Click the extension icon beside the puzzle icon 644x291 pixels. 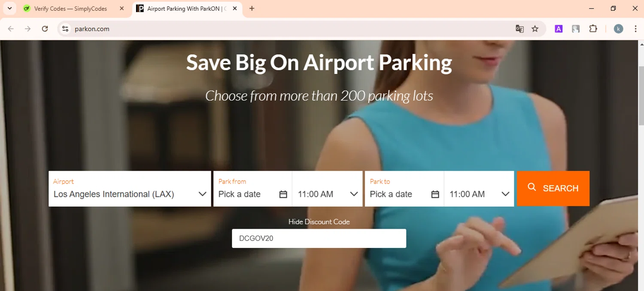[x=576, y=29]
